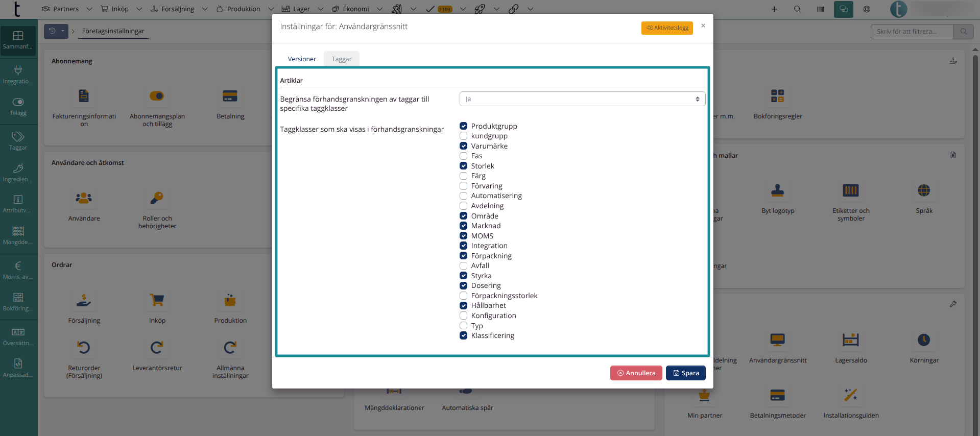980x436 pixels.
Task: Open Integrationer in the sidebar
Action: pos(18,75)
